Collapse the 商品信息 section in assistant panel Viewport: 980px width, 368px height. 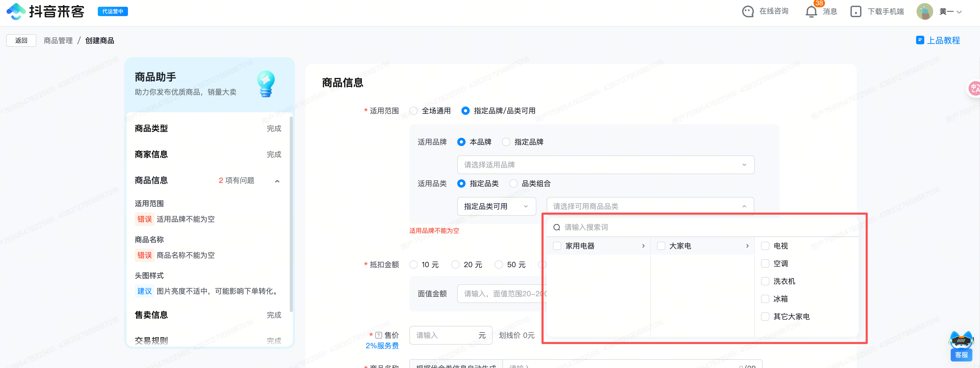(x=277, y=181)
